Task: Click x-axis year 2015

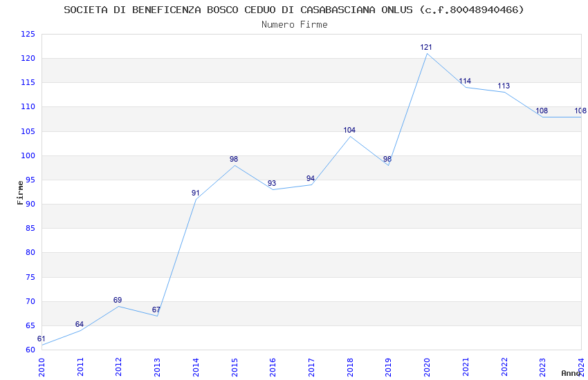Action: [235, 368]
